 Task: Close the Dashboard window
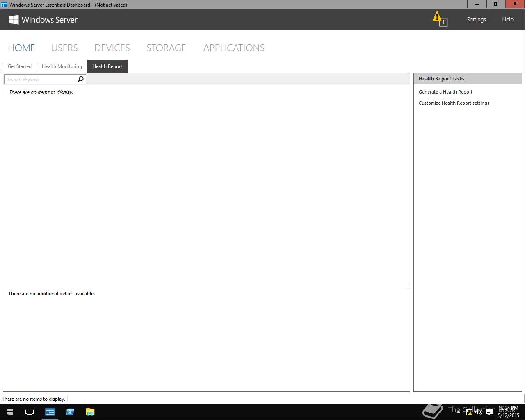(515, 4)
